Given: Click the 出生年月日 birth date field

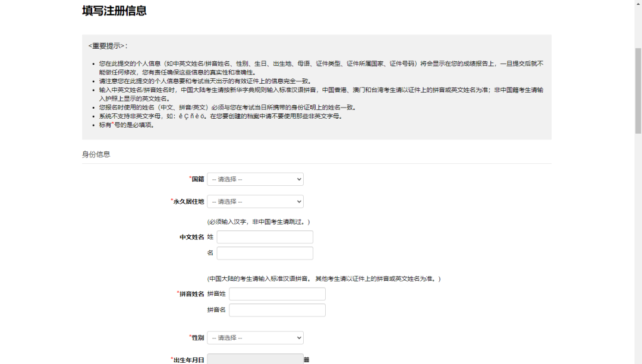Looking at the screenshot, I should [256, 358].
